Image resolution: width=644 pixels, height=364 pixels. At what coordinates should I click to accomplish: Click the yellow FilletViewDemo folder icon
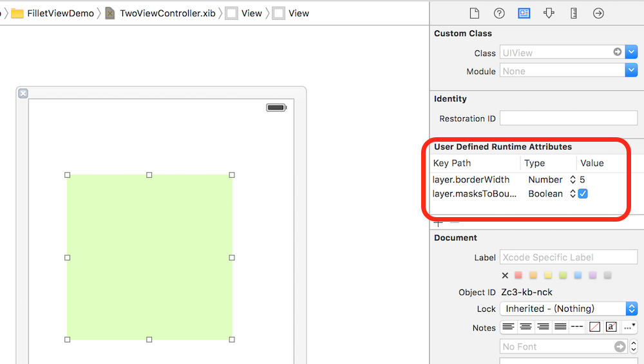(x=17, y=14)
